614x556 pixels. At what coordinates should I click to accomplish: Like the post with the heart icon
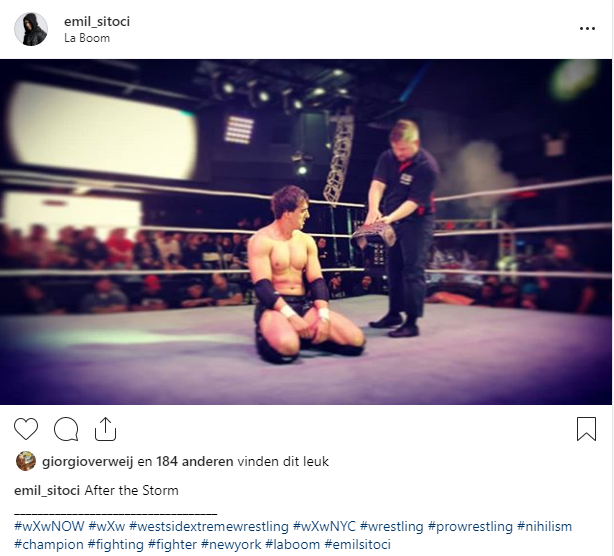[26, 429]
